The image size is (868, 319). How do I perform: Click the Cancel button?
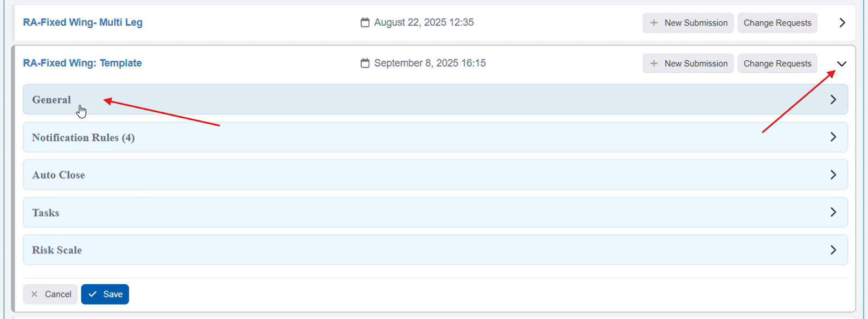tap(50, 294)
